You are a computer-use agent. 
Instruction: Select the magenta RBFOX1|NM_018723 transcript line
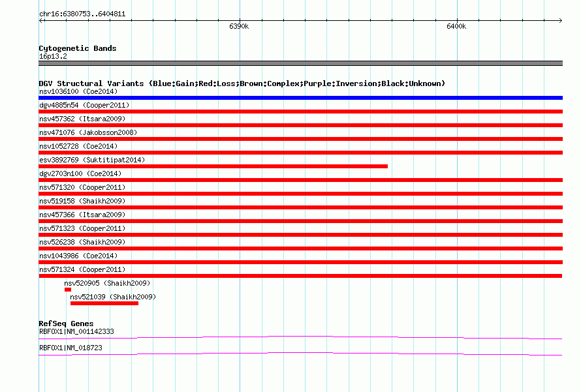point(300,354)
